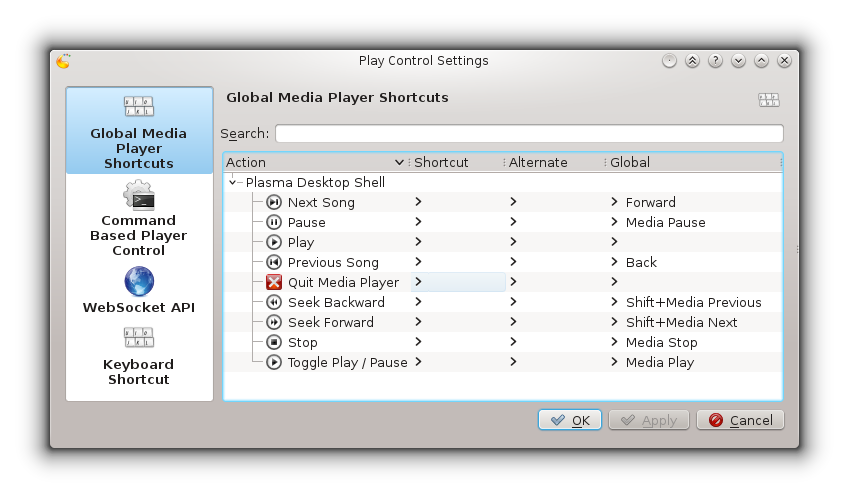Select the Previous Song row

(x=502, y=263)
